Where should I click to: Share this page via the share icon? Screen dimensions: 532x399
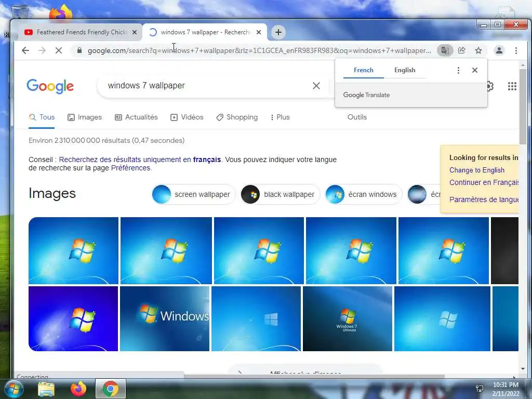coord(462,50)
